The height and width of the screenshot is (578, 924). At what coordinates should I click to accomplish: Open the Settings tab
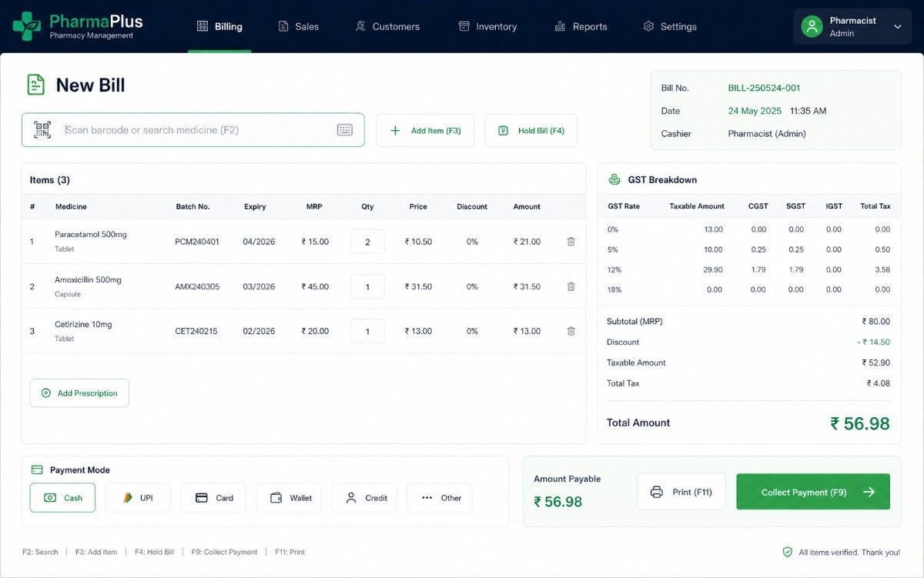point(670,26)
